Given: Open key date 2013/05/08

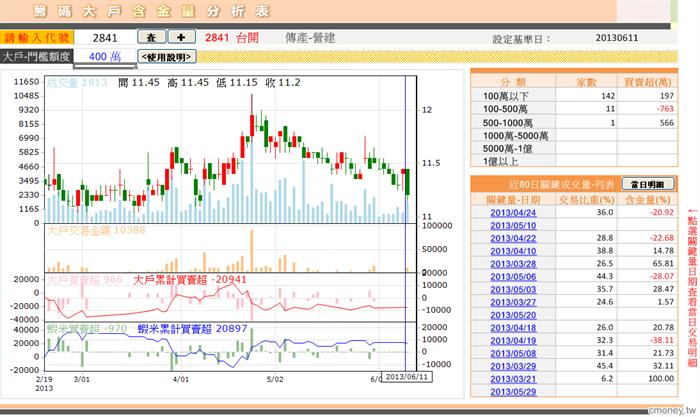Looking at the screenshot, I should point(513,354).
